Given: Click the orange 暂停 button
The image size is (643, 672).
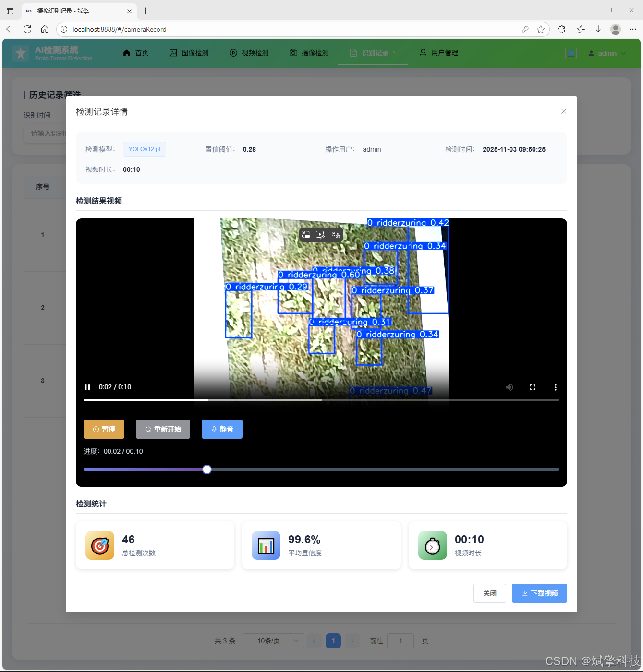Looking at the screenshot, I should tap(104, 429).
